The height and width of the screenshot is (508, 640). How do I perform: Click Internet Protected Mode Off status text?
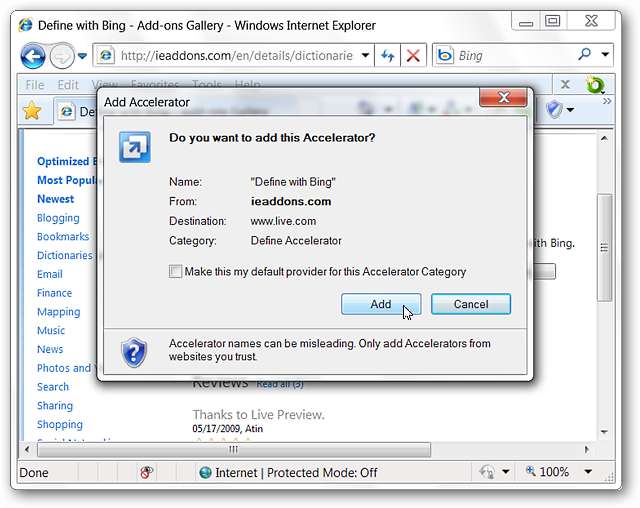tap(296, 473)
